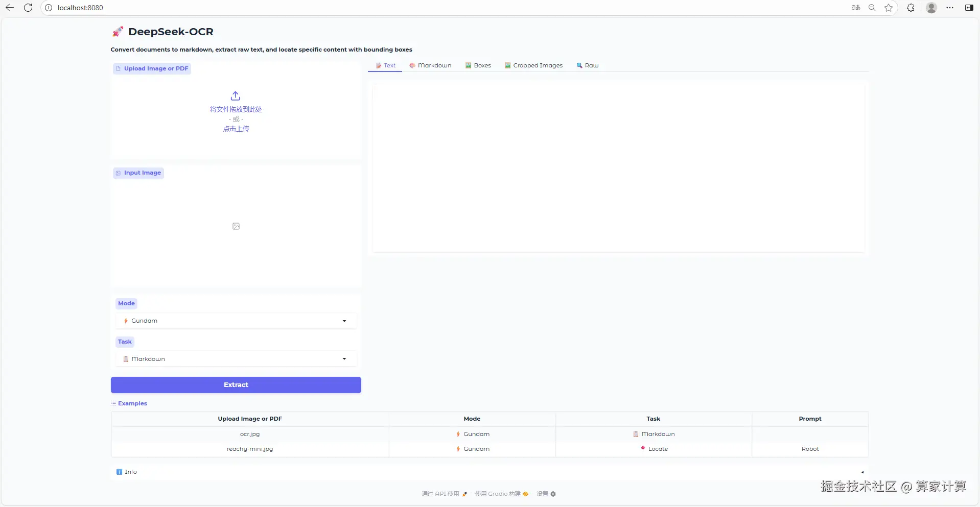The image size is (980, 507).
Task: Click the Extract button
Action: tap(236, 385)
